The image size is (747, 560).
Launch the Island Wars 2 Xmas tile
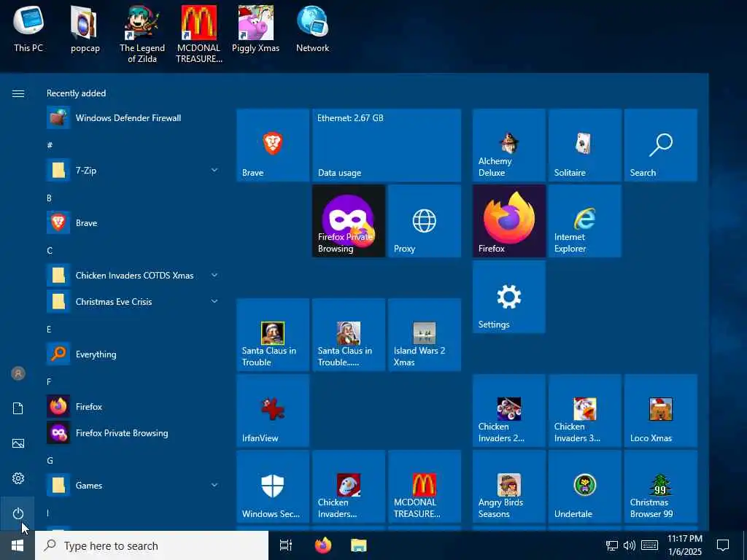424,335
